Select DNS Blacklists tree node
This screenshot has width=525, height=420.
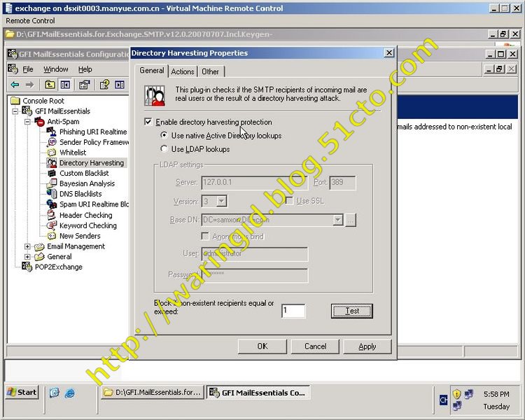coord(80,194)
